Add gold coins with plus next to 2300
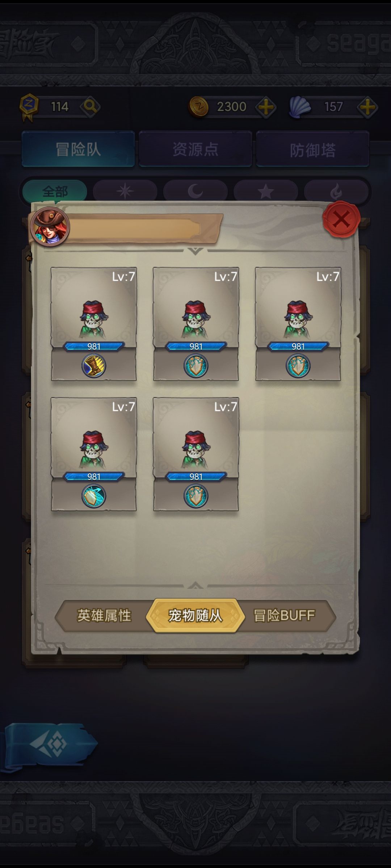This screenshot has width=391, height=868. click(x=266, y=107)
